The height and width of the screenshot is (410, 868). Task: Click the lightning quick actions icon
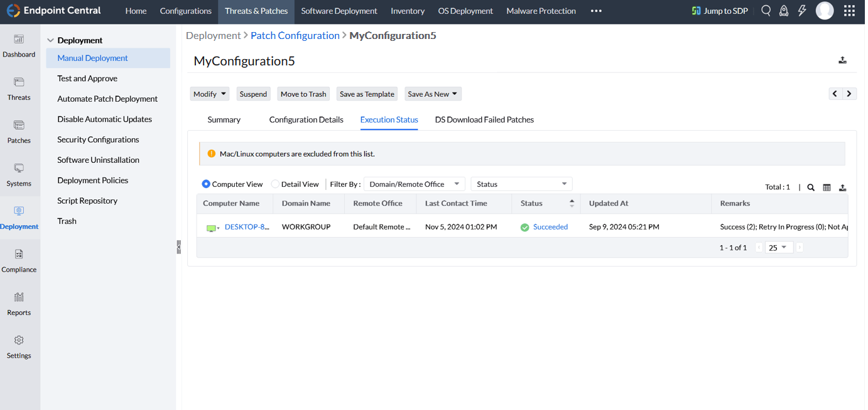click(x=802, y=11)
